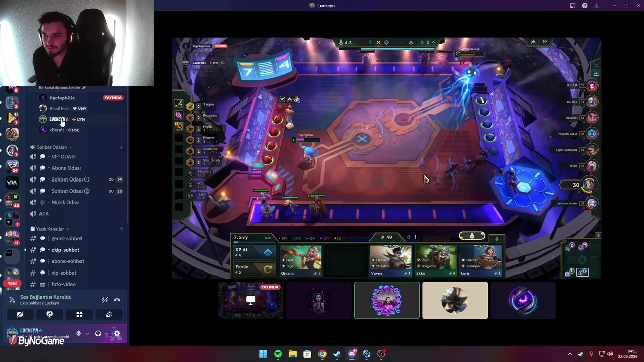Open abone-sohbet text channel
The image size is (644, 362).
[76, 261]
